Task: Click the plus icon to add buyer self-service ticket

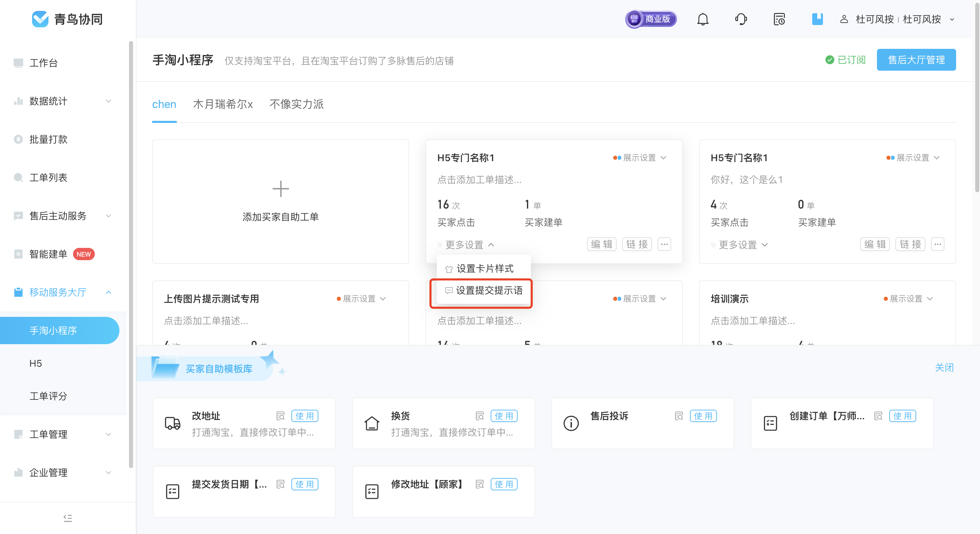Action: [281, 189]
